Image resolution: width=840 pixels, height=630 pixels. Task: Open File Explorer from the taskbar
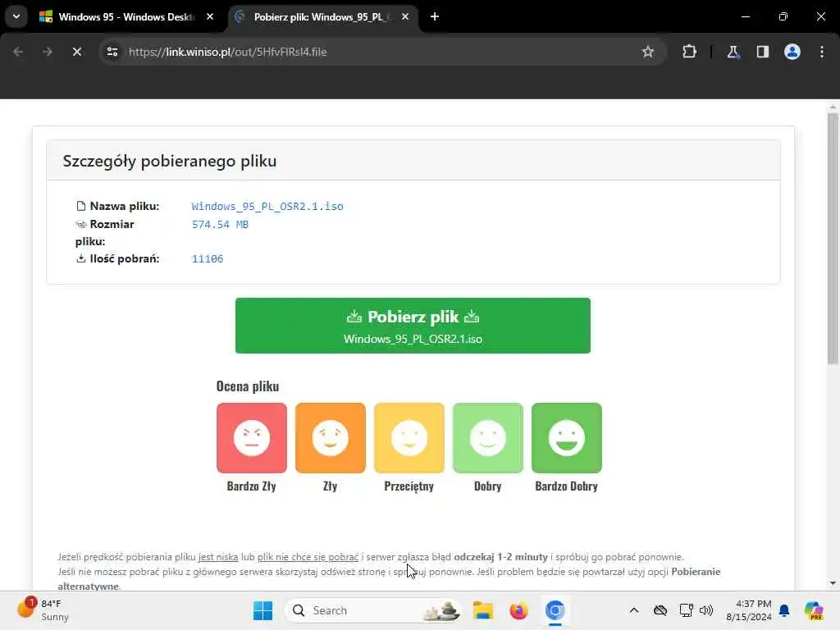(x=482, y=610)
